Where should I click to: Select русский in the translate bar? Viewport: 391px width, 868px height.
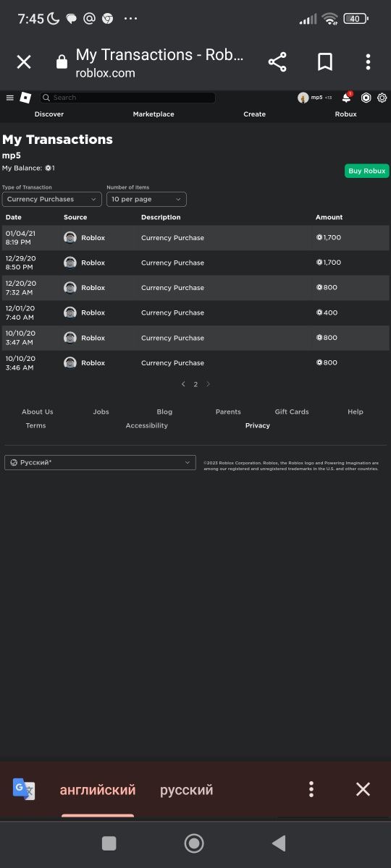coord(187,790)
